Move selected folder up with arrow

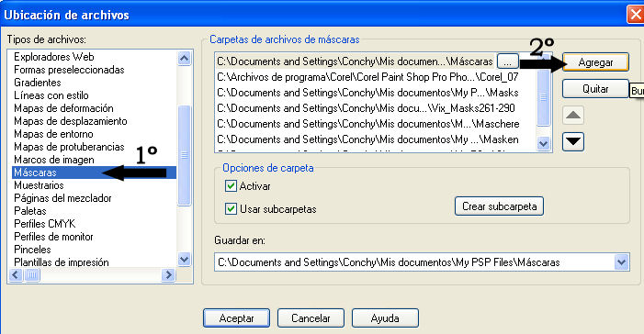573,115
